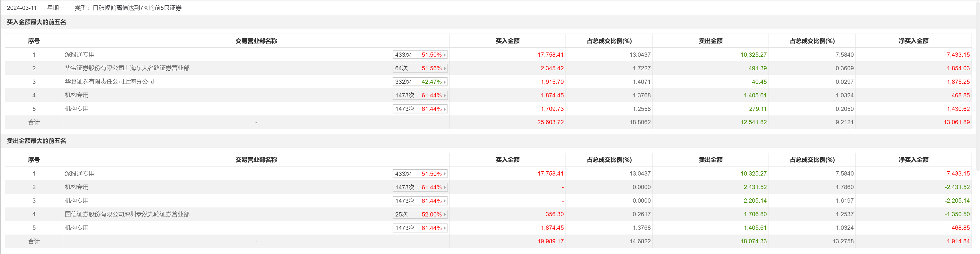Open the 华鑫证券有限责任公司上海分公司 link
Image resolution: width=980 pixels, height=254 pixels.
coord(109,81)
